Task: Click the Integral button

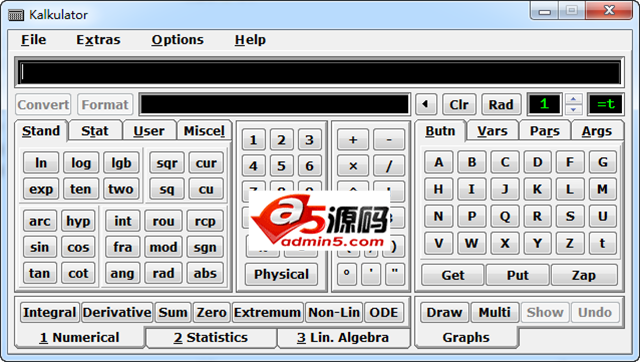Action: 50,312
